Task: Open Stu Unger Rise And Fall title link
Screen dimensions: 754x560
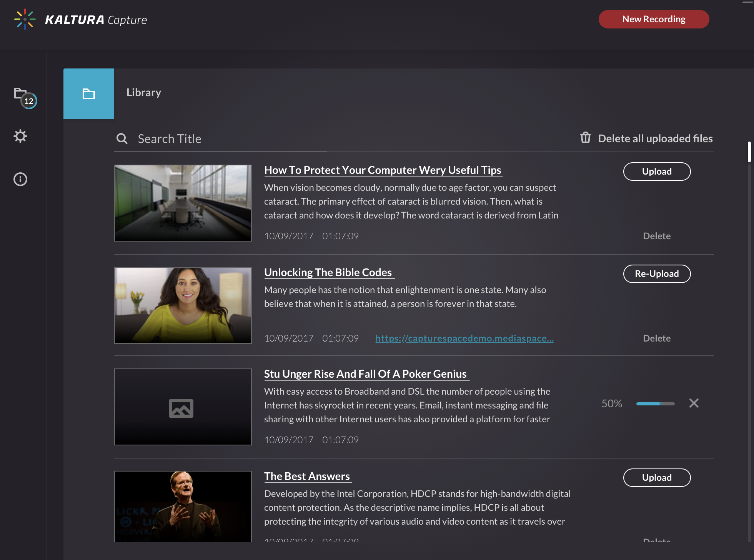Action: tap(365, 374)
